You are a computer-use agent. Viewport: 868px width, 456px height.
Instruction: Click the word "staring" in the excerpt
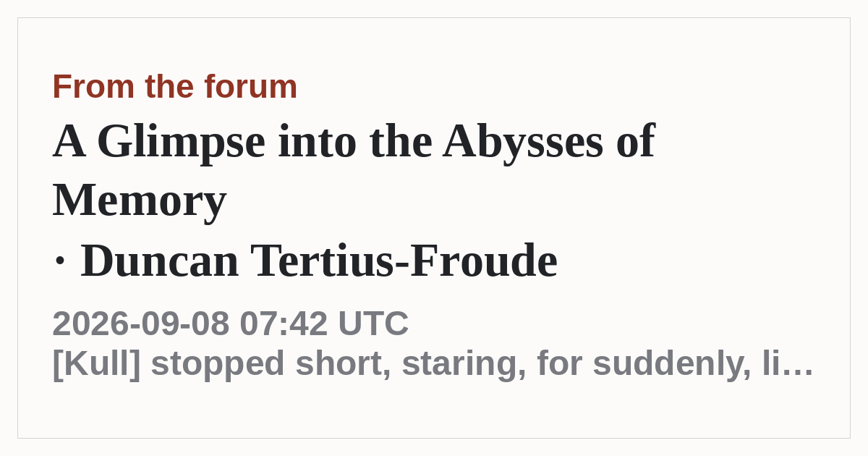pyautogui.click(x=464, y=364)
